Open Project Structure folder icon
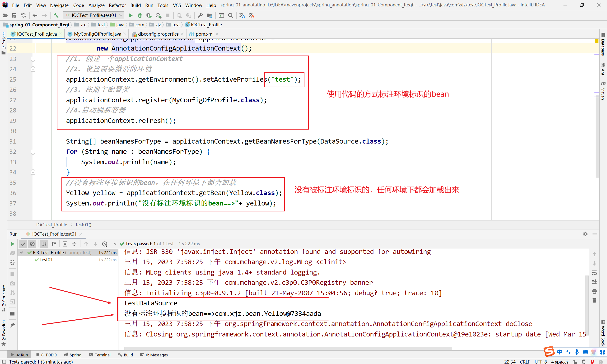 tap(210, 15)
